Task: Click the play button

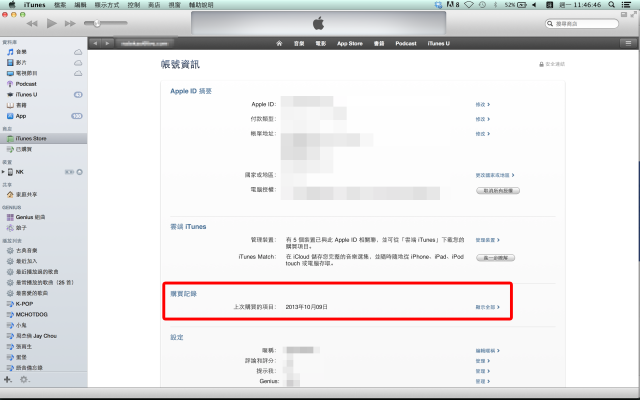Action: (x=51, y=23)
